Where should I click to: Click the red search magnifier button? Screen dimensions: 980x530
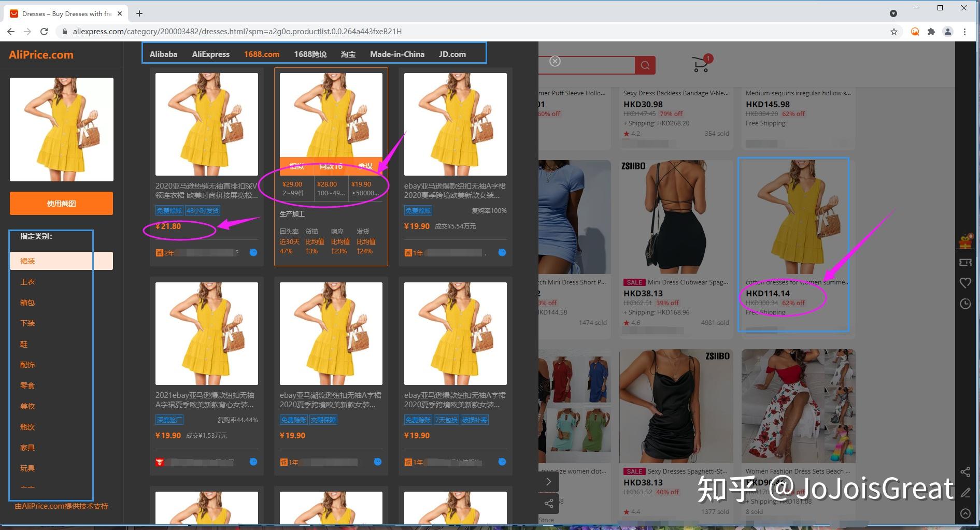click(645, 65)
